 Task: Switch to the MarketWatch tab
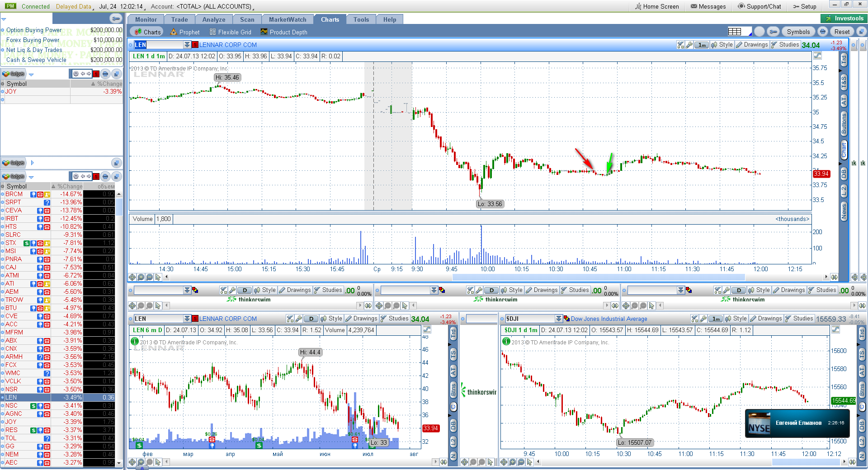tap(288, 19)
